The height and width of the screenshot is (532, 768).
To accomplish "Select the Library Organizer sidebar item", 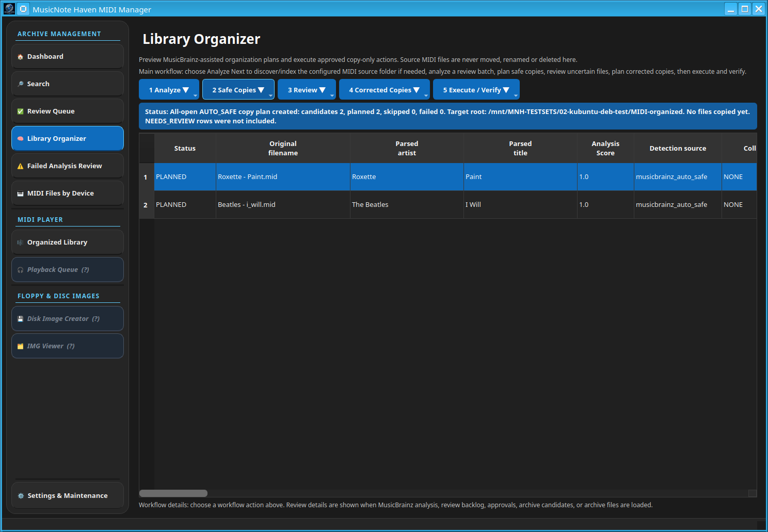I will [68, 138].
